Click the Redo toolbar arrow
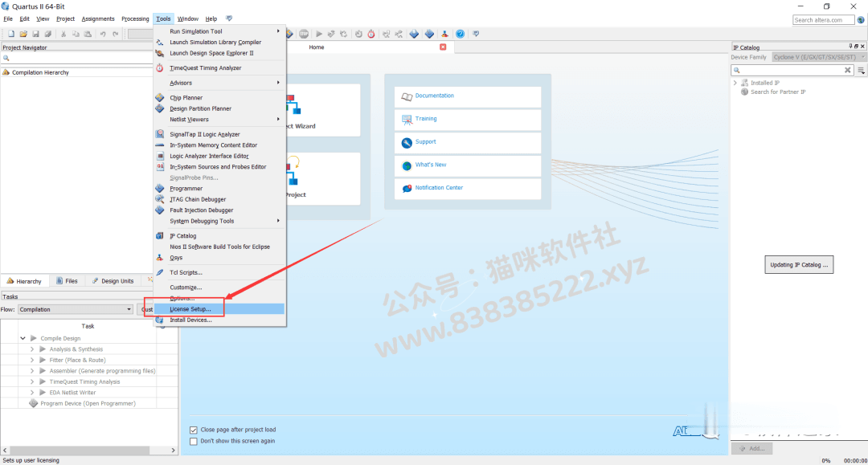Viewport: 868px width, 465px height. pos(115,34)
